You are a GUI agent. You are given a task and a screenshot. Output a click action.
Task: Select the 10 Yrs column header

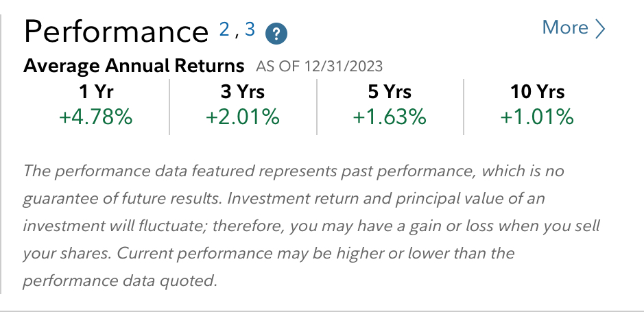click(537, 91)
